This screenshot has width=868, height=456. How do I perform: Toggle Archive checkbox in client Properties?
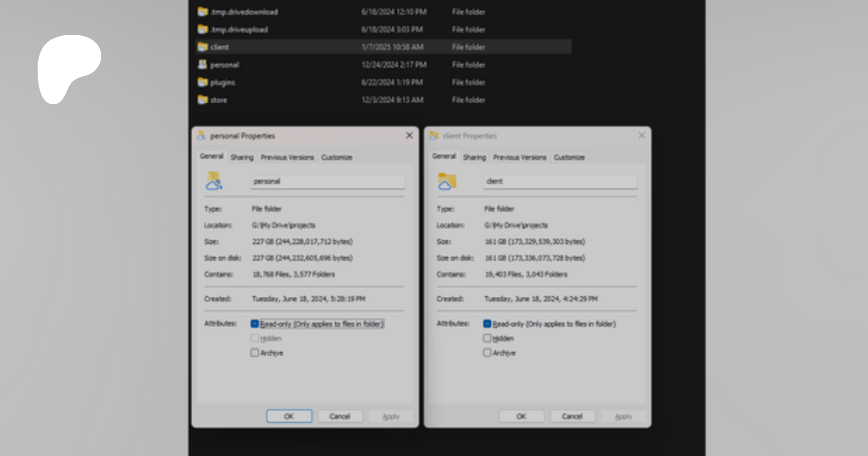(x=487, y=353)
